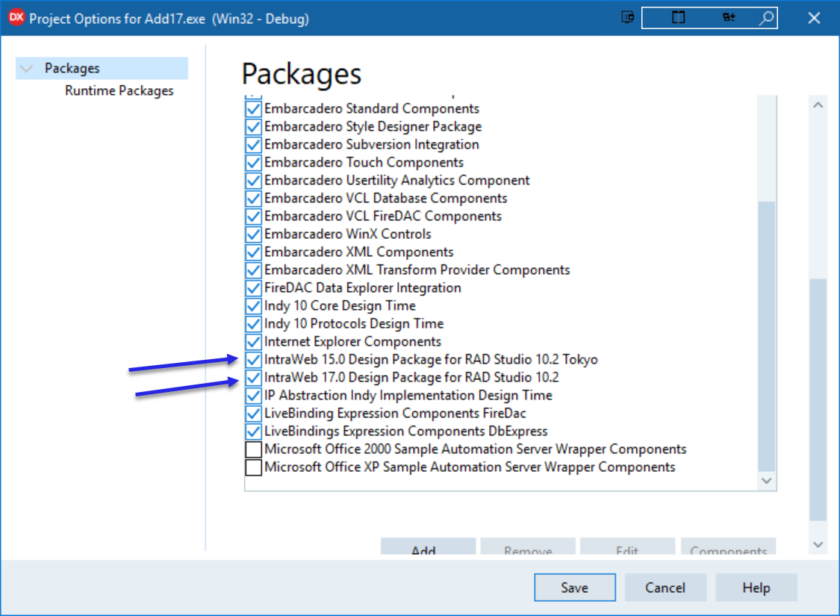Disable Indy 10 Core Design Time package
This screenshot has height=616, width=840.
[254, 306]
